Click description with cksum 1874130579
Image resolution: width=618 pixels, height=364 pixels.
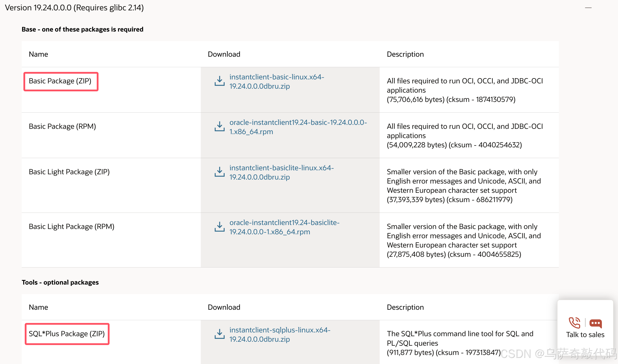[465, 90]
